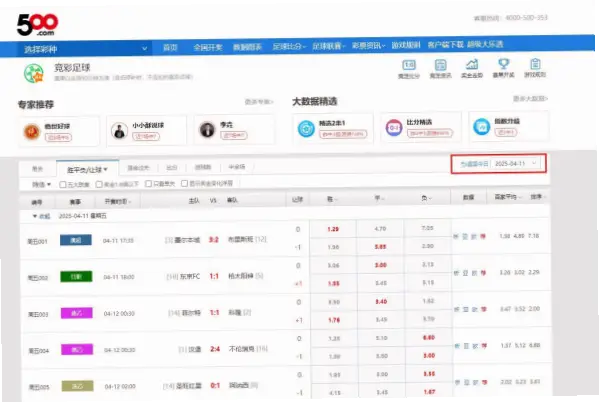Viewport: 599px width, 402px height.
Task: Open the news page icon beside the 1:0 score icon
Action: (x=440, y=65)
